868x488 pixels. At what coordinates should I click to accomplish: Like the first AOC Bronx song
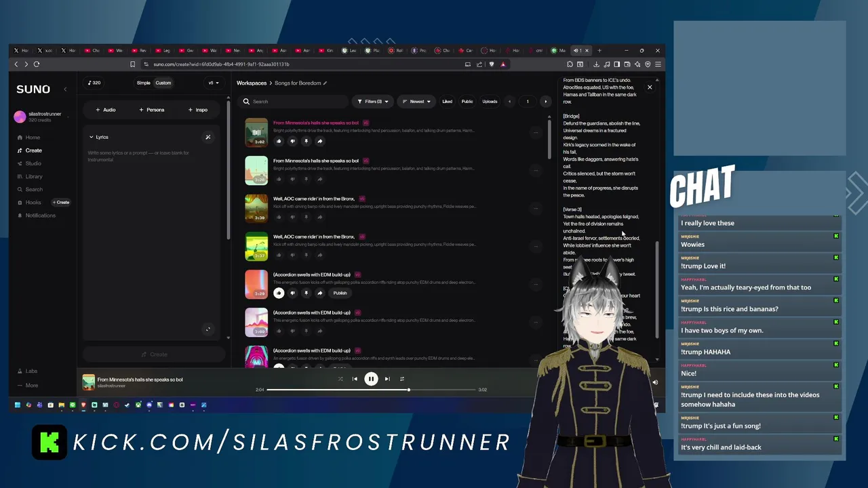279,217
